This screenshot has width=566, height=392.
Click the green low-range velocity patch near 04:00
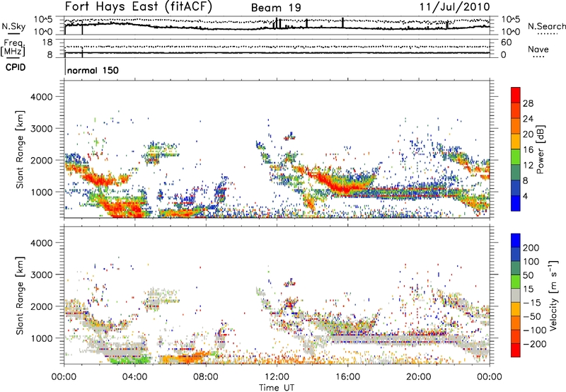tap(129, 359)
